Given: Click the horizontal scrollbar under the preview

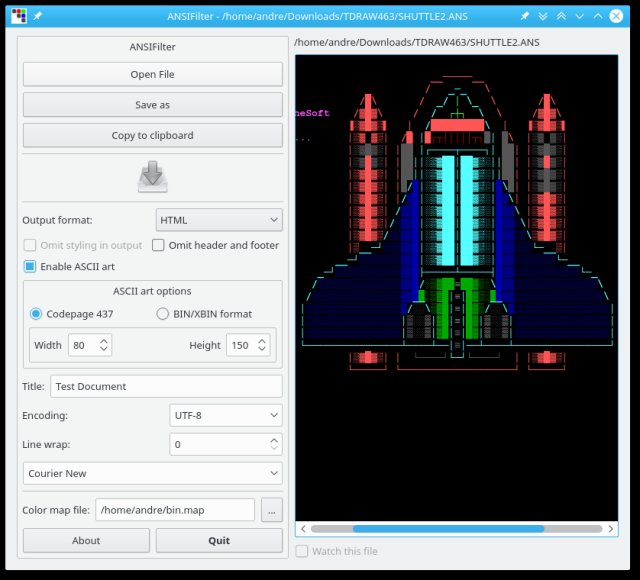Looking at the screenshot, I should click(x=448, y=528).
